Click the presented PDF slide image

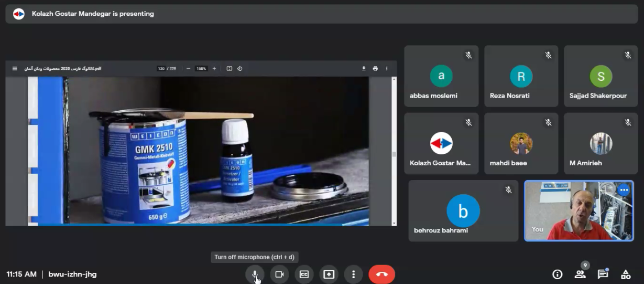click(199, 151)
